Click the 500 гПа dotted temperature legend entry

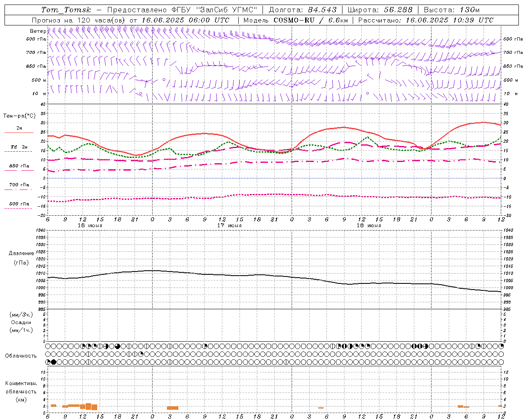[x=19, y=204]
